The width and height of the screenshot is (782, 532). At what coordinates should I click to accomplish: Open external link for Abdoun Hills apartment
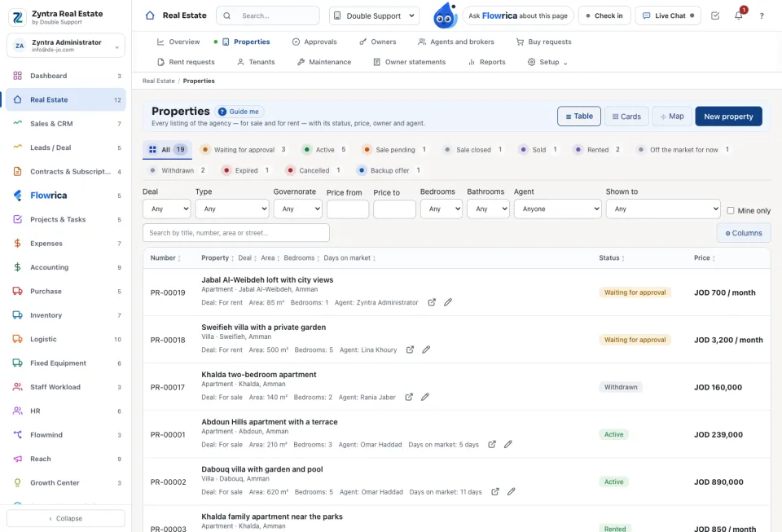click(x=492, y=444)
